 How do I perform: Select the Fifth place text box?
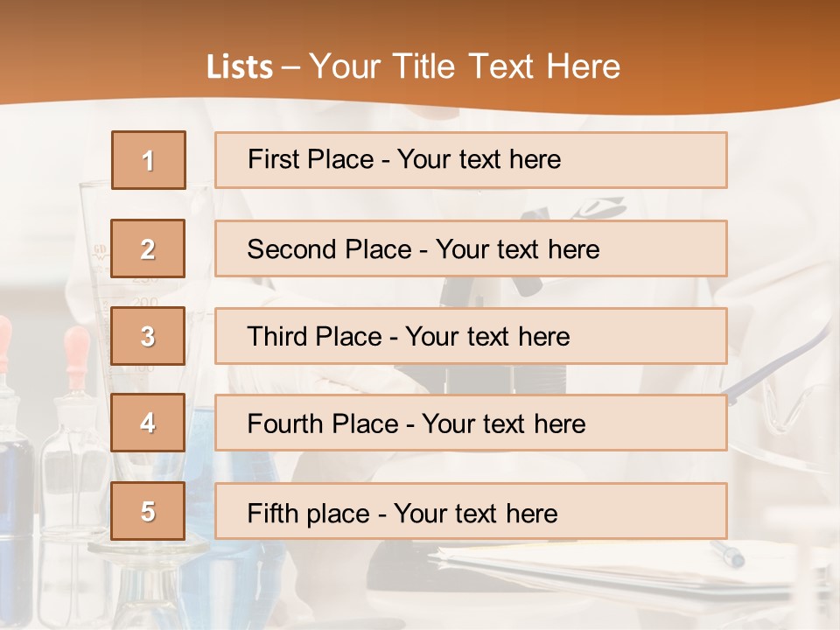[x=471, y=511]
